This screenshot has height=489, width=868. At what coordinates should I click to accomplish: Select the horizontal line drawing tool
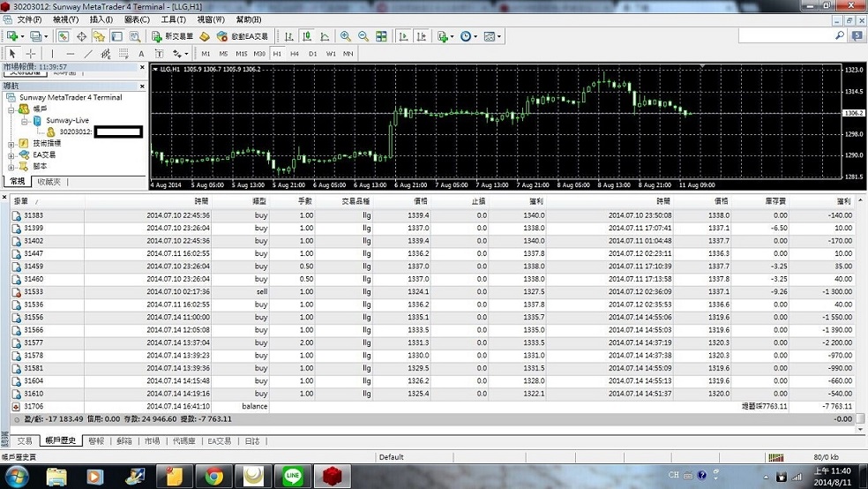pos(71,54)
